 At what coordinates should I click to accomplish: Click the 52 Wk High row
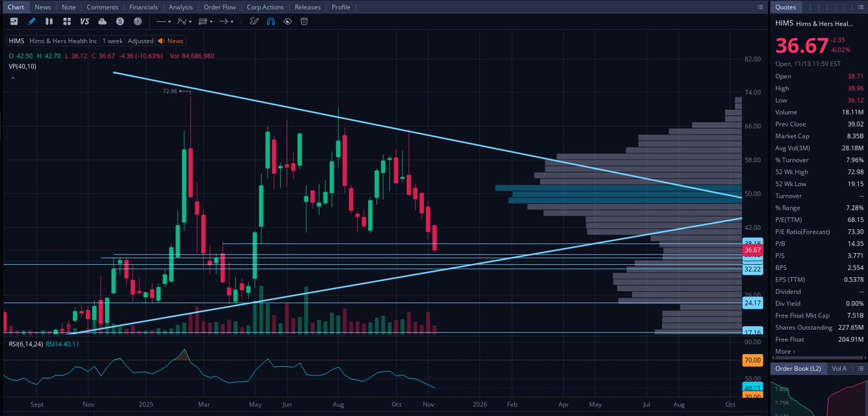(819, 171)
